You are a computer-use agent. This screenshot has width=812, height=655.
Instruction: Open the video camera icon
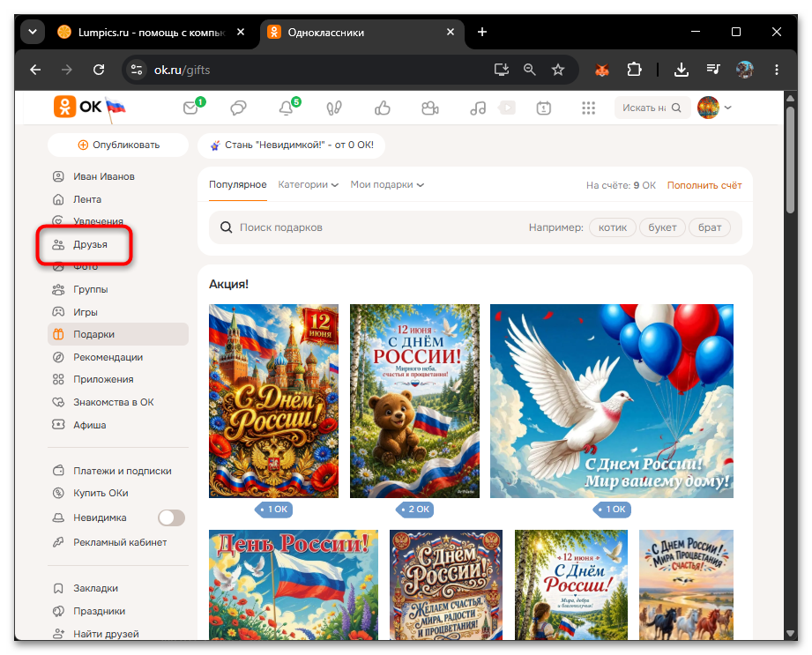pos(430,108)
